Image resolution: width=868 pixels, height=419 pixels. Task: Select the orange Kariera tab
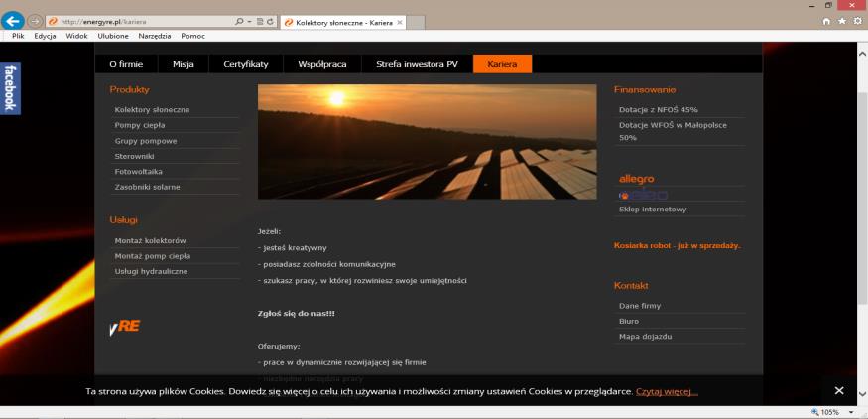click(502, 64)
